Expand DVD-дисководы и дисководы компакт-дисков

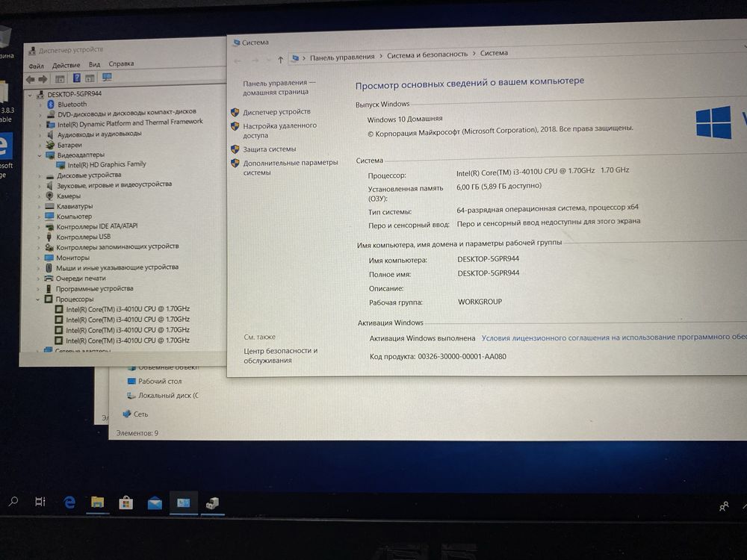pyautogui.click(x=41, y=115)
